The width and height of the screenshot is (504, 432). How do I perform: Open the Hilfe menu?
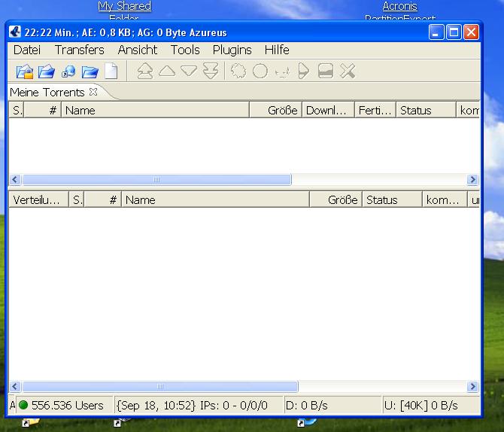click(x=277, y=50)
